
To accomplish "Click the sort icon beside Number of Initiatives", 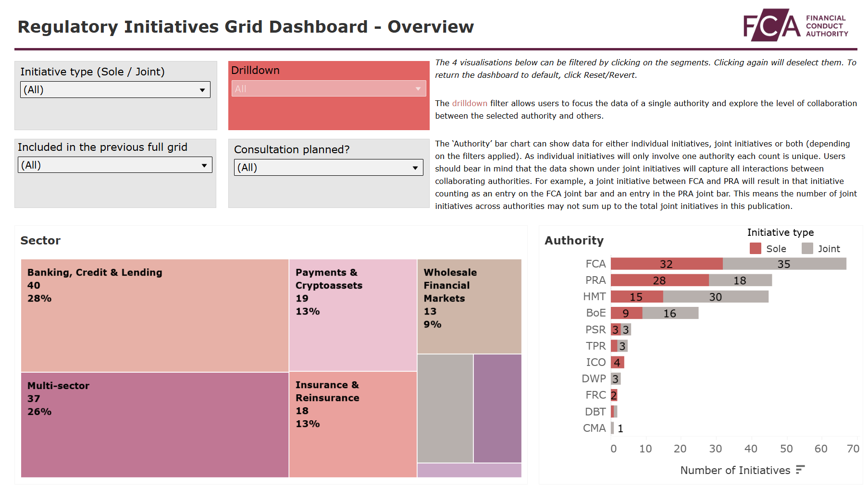I will point(799,470).
